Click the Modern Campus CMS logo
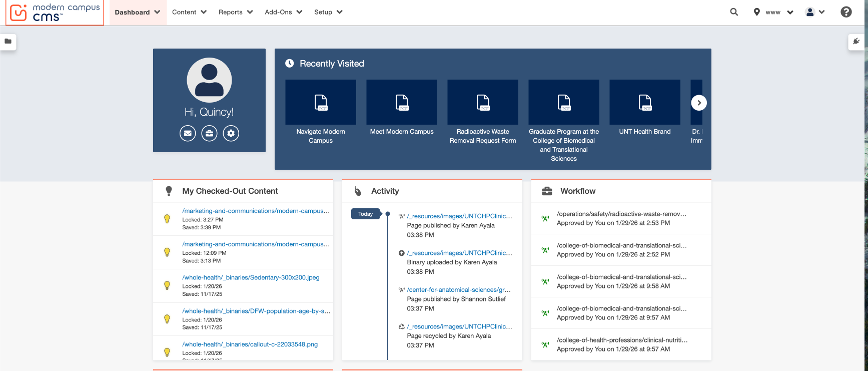868x371 pixels. [55, 13]
